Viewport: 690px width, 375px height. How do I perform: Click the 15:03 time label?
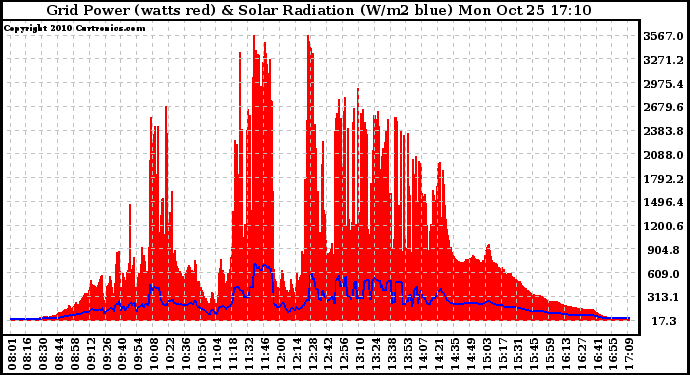486,353
